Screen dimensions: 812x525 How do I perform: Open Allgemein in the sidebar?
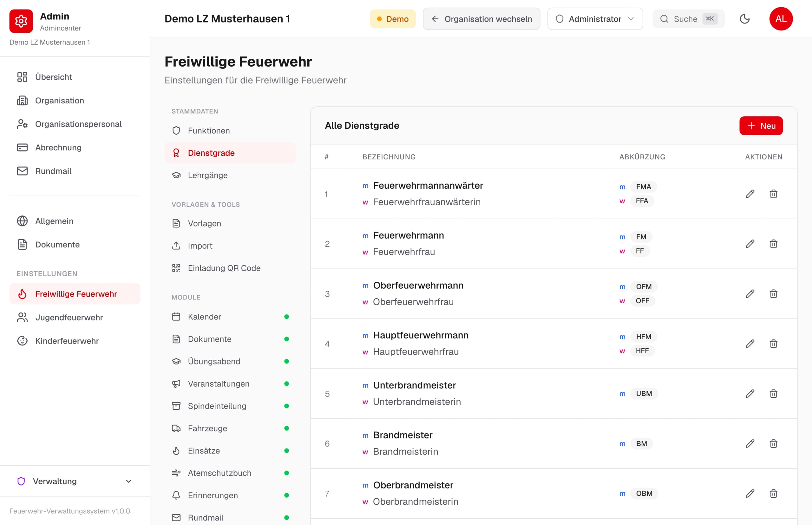[x=75, y=221]
